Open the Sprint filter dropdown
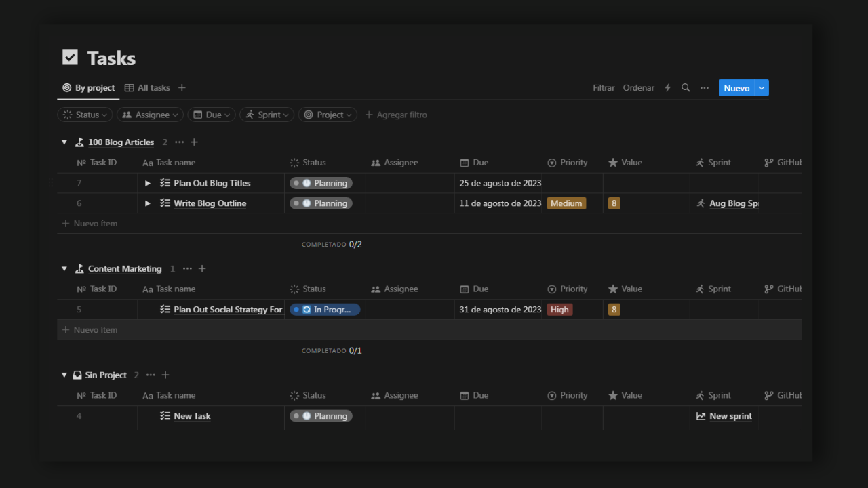 pyautogui.click(x=267, y=115)
